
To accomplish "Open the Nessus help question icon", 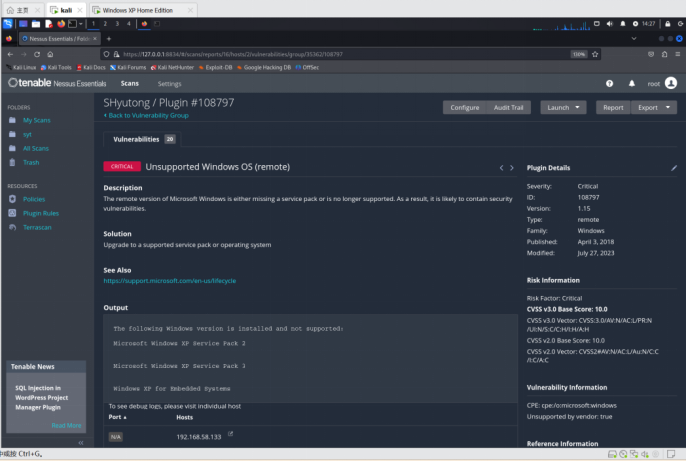I will click(609, 84).
